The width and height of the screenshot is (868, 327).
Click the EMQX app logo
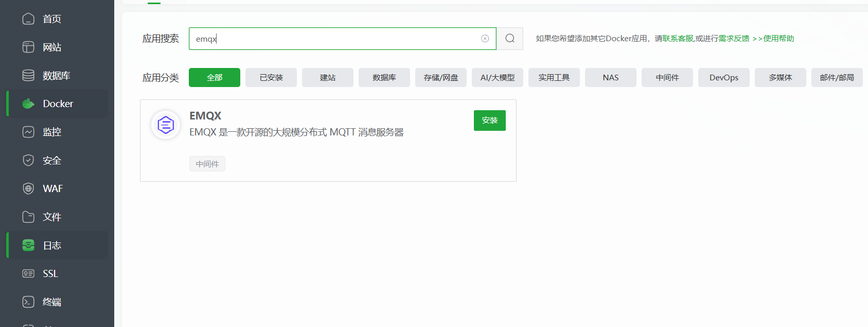(x=166, y=125)
